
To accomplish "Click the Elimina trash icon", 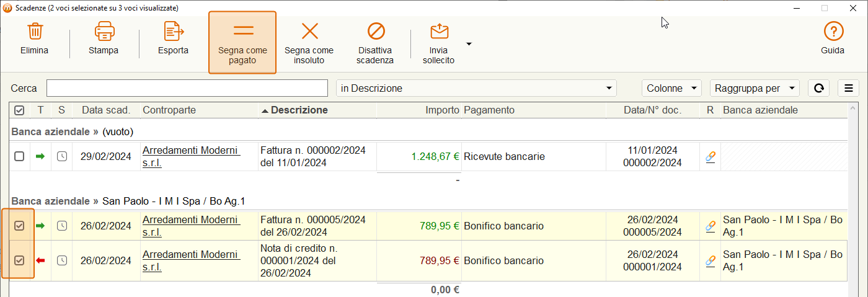I will [x=35, y=31].
